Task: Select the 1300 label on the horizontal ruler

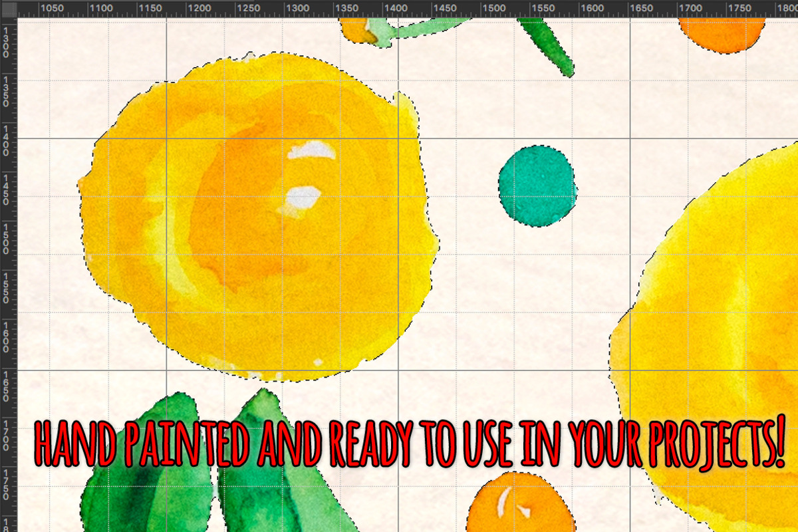Action: tap(297, 9)
